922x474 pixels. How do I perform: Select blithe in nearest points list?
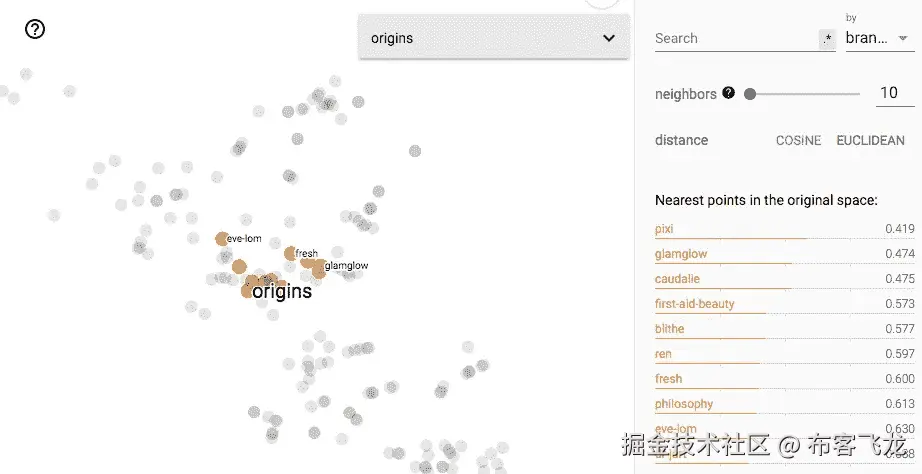click(x=669, y=329)
